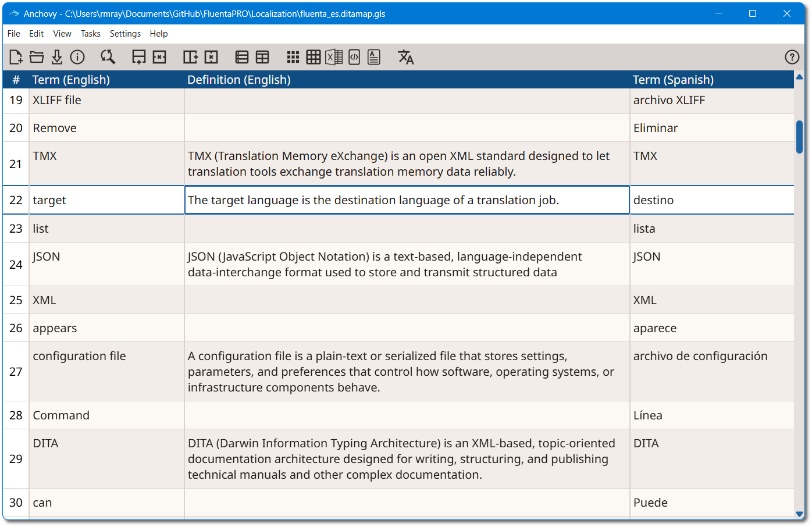
Task: Select the configuration file definition cell
Action: [x=407, y=372]
